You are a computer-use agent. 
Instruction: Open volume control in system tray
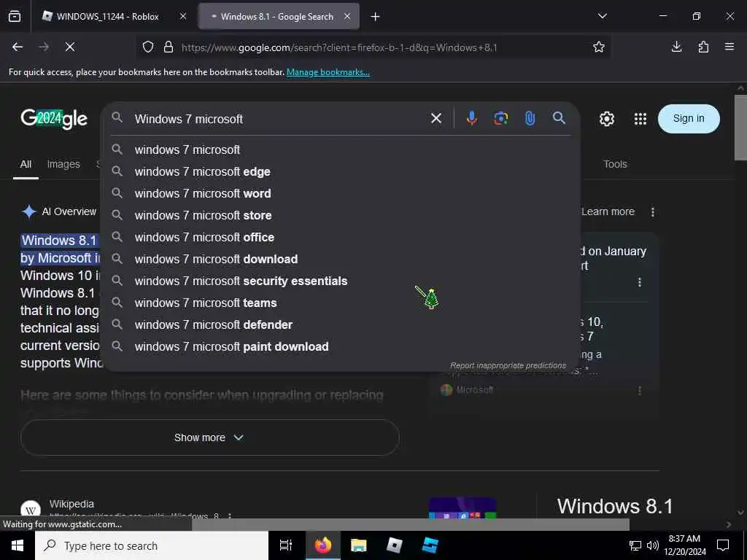click(x=653, y=545)
